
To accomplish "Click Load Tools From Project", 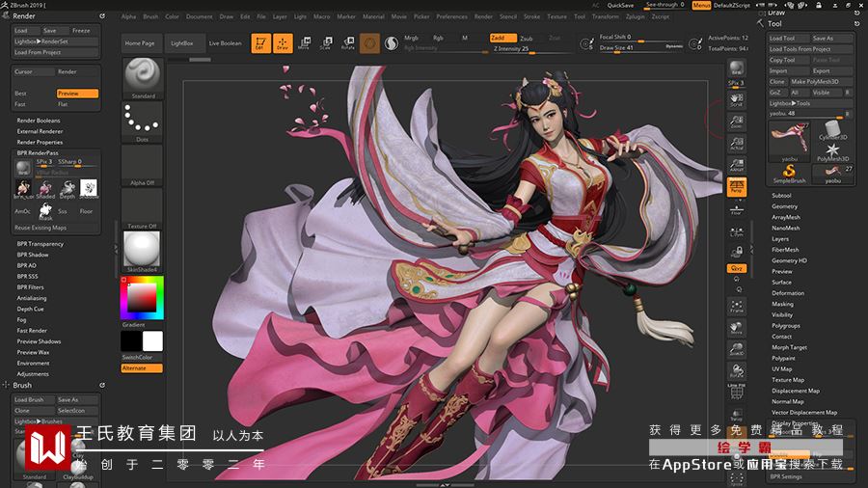I will (810, 49).
